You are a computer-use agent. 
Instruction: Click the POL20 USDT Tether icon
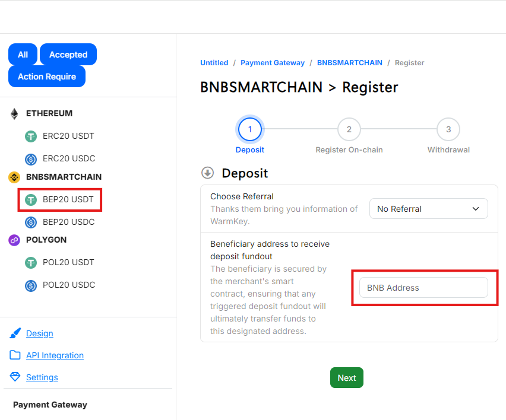tap(31, 263)
